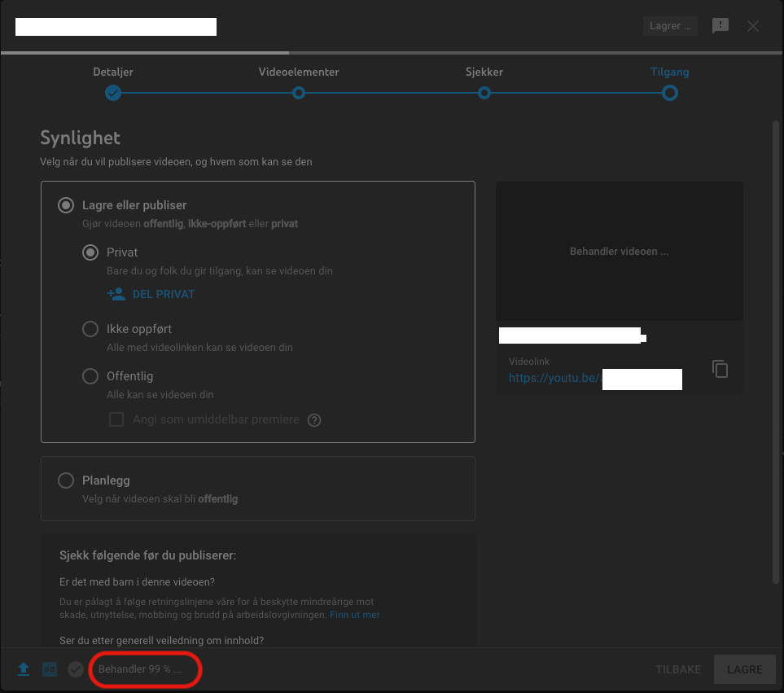Click the checks complete checkmark icon
The image size is (784, 693).
coord(76,669)
